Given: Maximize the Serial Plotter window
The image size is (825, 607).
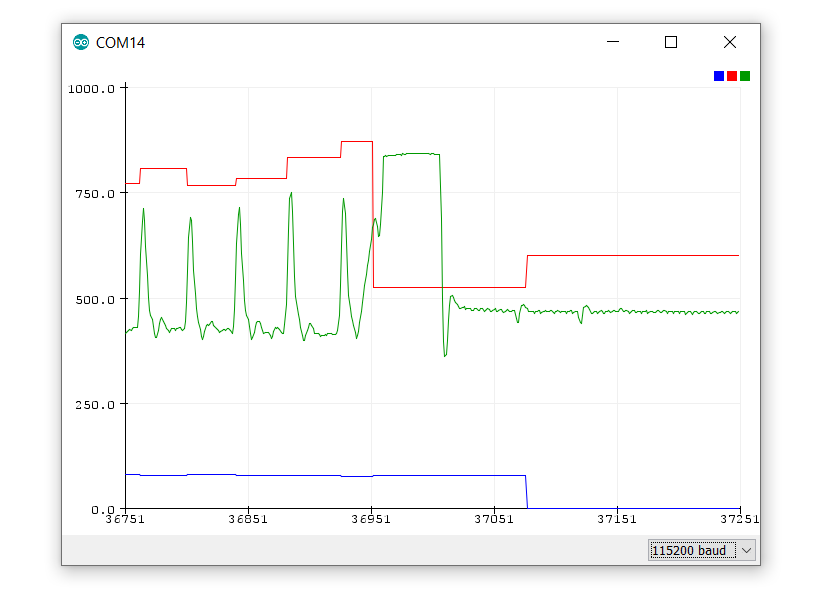Looking at the screenshot, I should click(x=670, y=42).
